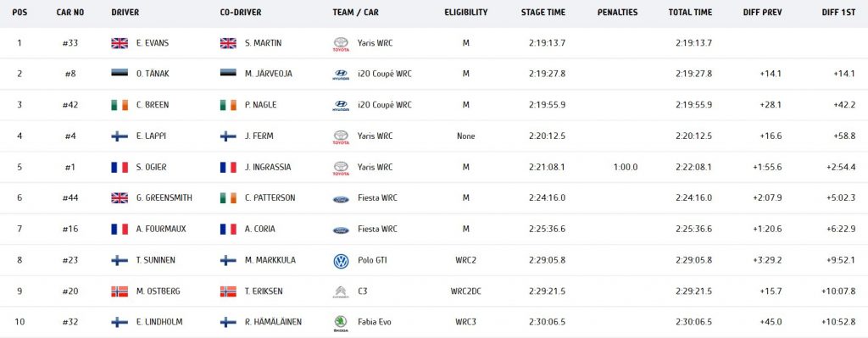This screenshot has width=868, height=338.
Task: Click the Citroën logo next to C3
Action: (341, 291)
